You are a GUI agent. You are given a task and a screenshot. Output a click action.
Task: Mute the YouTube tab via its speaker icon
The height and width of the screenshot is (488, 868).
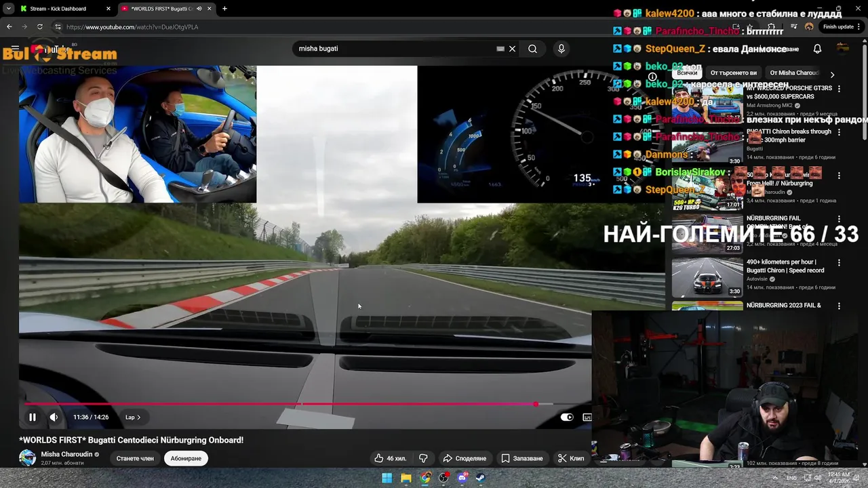pos(199,9)
